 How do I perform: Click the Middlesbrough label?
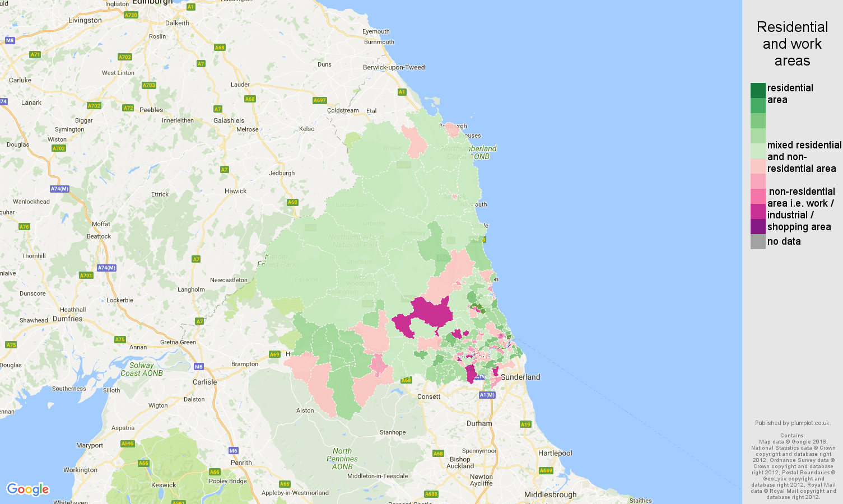[x=550, y=494]
